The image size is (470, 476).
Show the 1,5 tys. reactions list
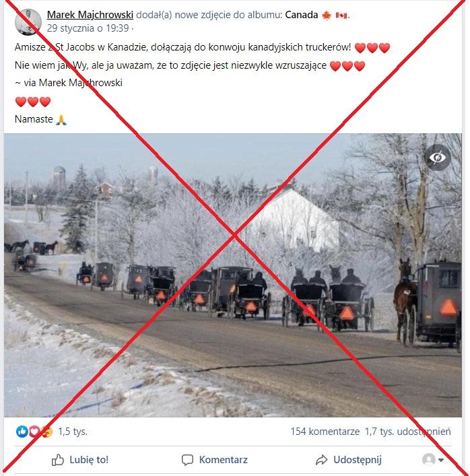73,432
